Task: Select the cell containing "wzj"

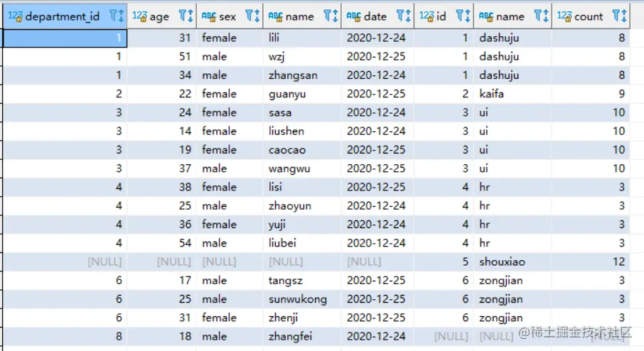Action: pos(302,56)
